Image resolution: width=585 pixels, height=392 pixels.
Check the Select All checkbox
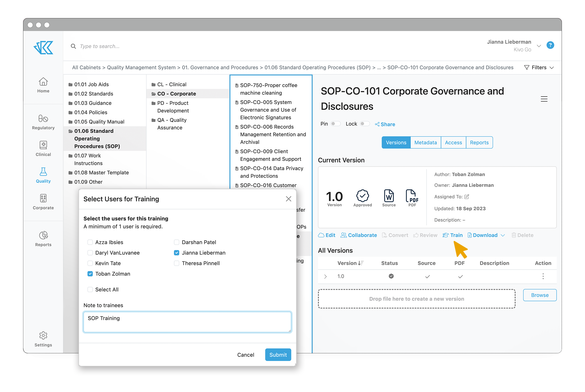pos(90,289)
